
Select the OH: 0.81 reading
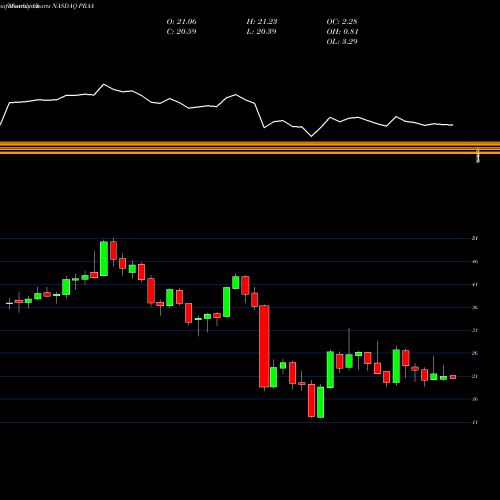coord(342,32)
